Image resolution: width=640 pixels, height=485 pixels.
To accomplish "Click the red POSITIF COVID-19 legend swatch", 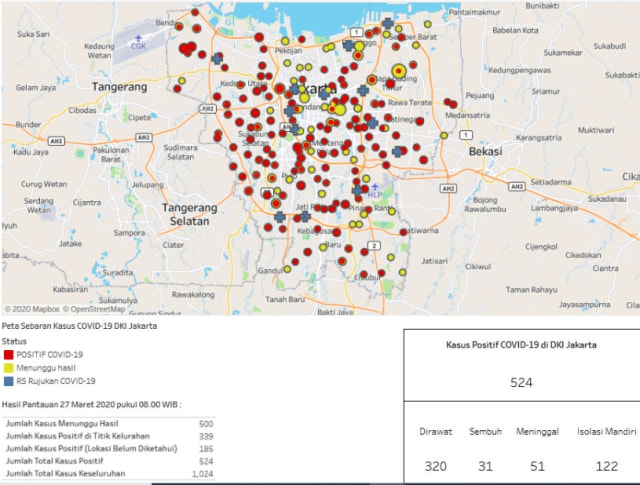I will click(8, 354).
